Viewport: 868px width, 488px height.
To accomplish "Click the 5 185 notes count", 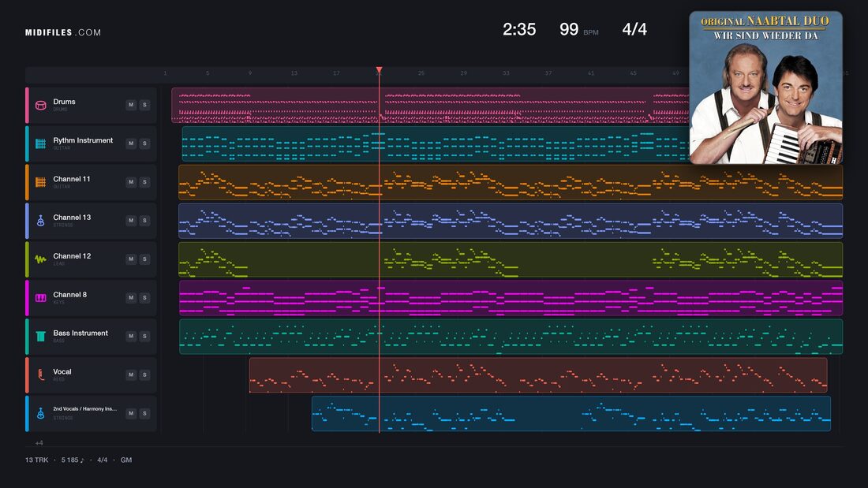I will [73, 460].
